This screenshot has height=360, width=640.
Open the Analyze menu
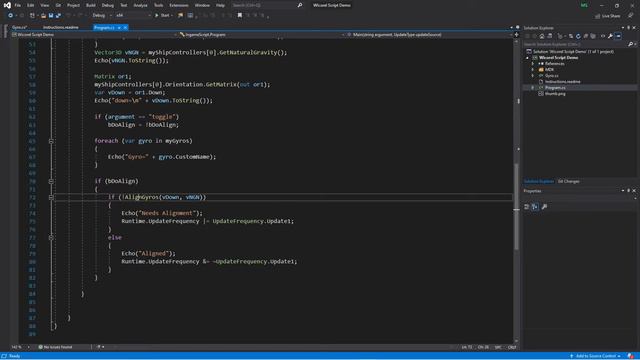tap(140, 5)
